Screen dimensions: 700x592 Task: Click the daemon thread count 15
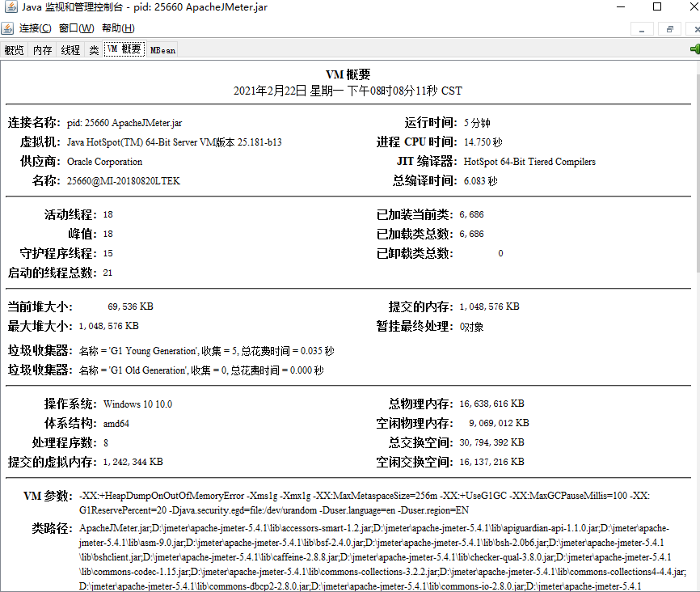(x=108, y=253)
